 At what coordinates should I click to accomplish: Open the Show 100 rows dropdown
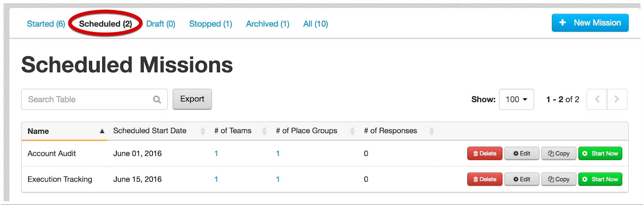click(516, 99)
